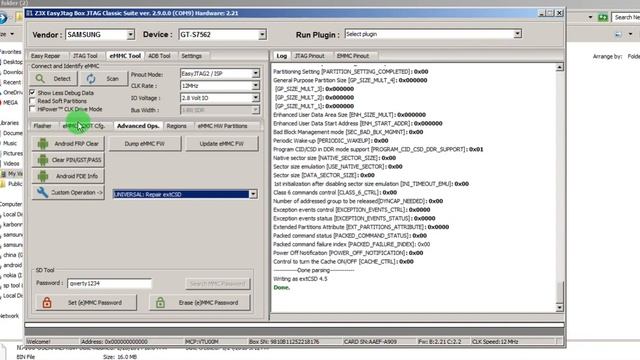
Task: Switch to JTAG Tool tab
Action: (85, 56)
